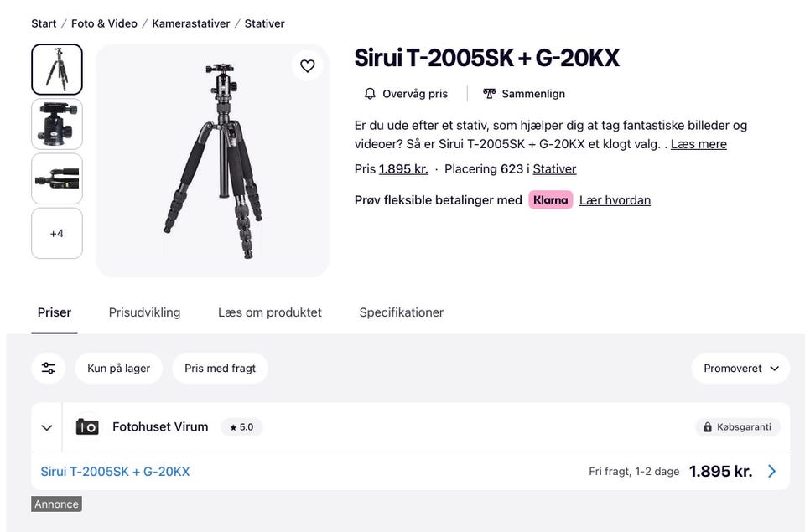Open the Promoveret sort dropdown

point(740,369)
